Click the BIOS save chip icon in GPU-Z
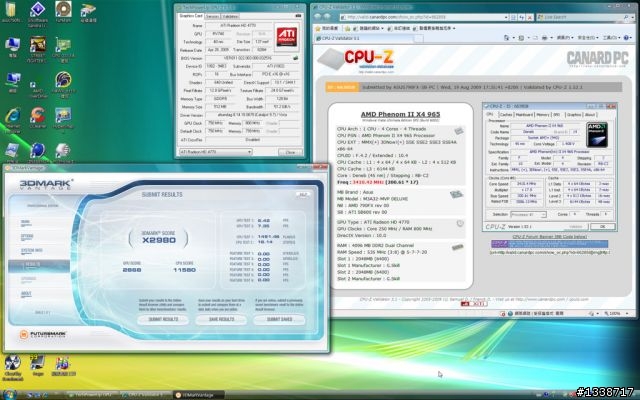This screenshot has height=400, width=640. pyautogui.click(x=296, y=58)
